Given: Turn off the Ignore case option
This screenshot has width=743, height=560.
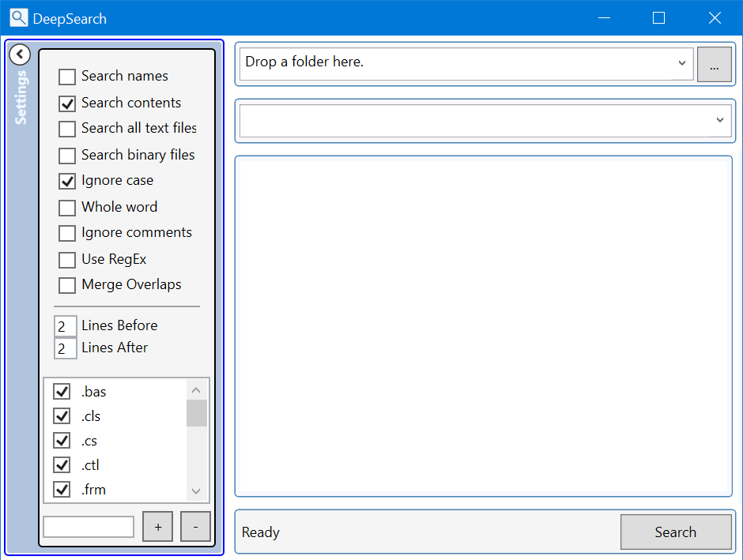Looking at the screenshot, I should (x=67, y=181).
